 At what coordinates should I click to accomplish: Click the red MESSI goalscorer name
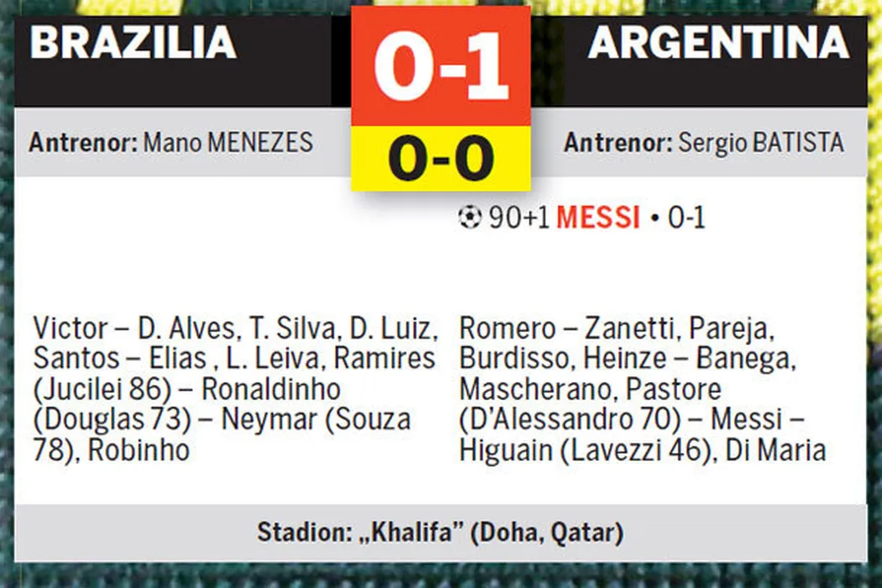point(598,218)
